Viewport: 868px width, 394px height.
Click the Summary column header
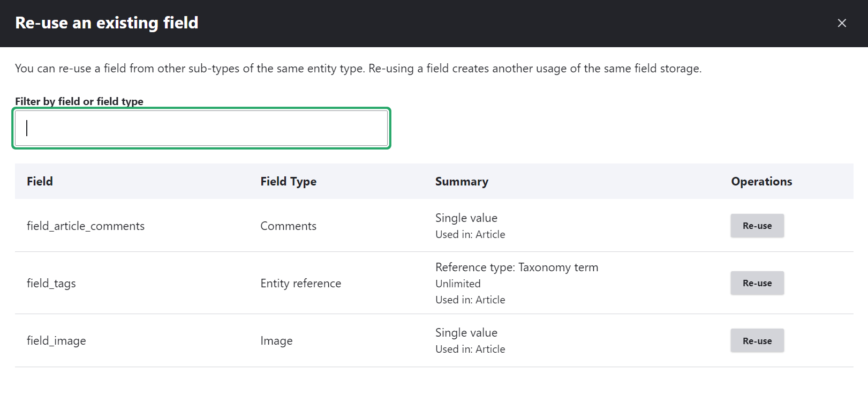pos(461,182)
